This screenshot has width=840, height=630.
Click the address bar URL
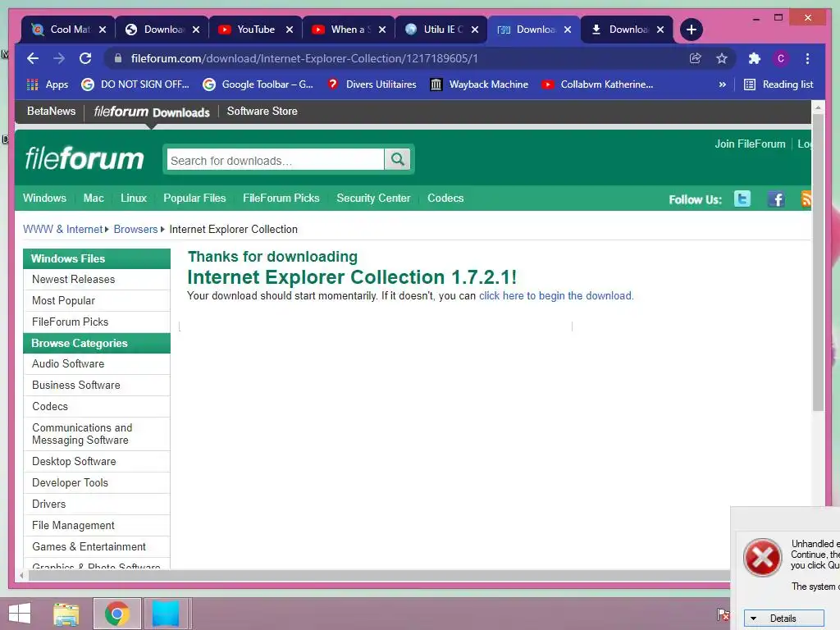[x=304, y=58]
